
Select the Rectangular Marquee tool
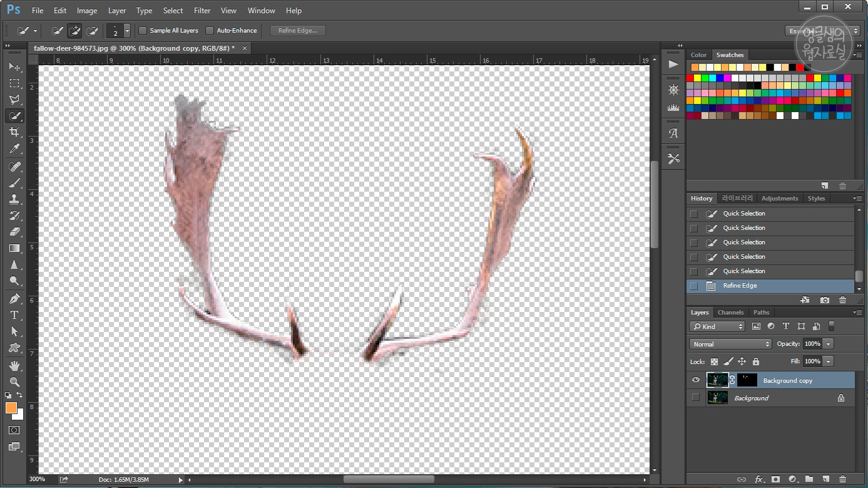(x=14, y=83)
